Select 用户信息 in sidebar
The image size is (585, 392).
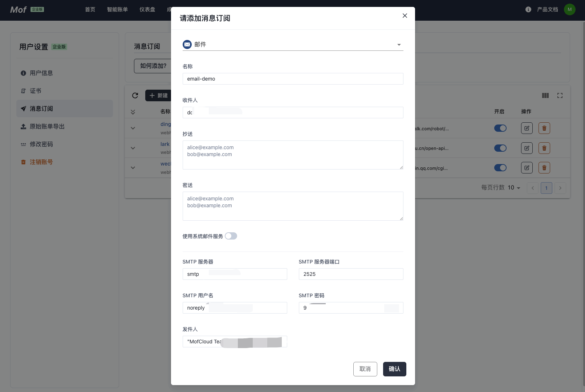pyautogui.click(x=65, y=73)
